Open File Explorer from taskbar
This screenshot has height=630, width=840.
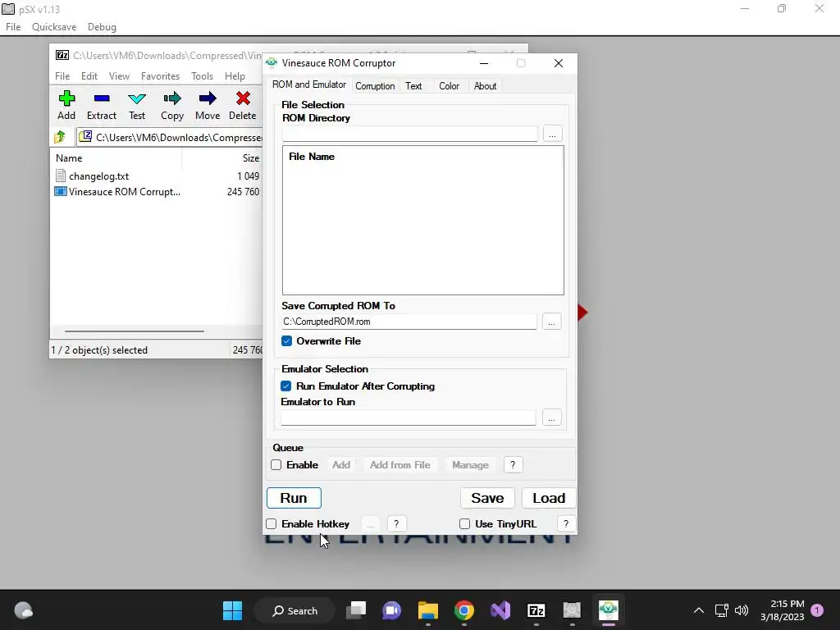tap(427, 610)
